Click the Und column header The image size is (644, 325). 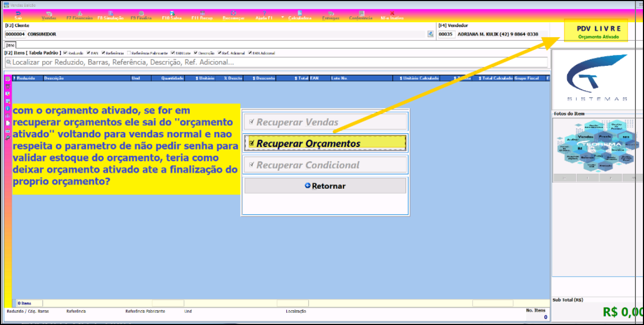(x=141, y=78)
